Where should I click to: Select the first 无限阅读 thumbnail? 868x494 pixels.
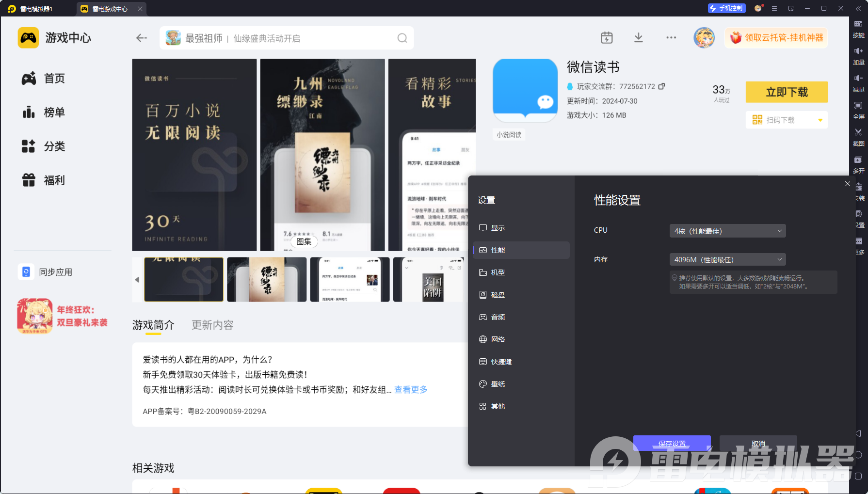(184, 280)
